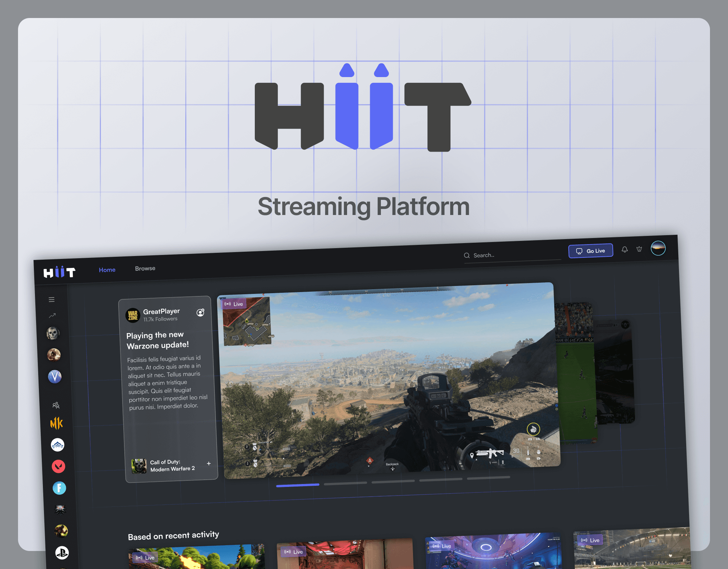This screenshot has width=728, height=569.
Task: Select the second carousel indicator bar
Action: point(345,483)
